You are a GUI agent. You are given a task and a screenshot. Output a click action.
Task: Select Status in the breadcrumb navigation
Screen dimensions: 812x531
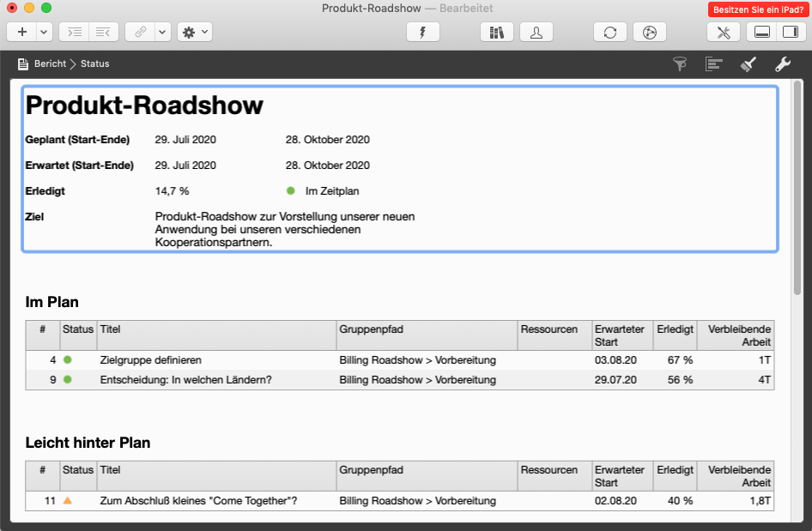(94, 63)
